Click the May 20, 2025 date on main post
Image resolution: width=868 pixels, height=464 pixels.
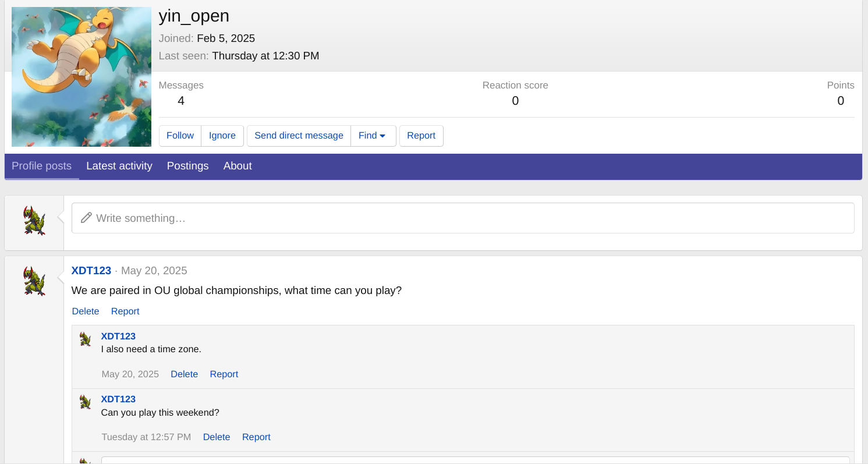coord(154,271)
